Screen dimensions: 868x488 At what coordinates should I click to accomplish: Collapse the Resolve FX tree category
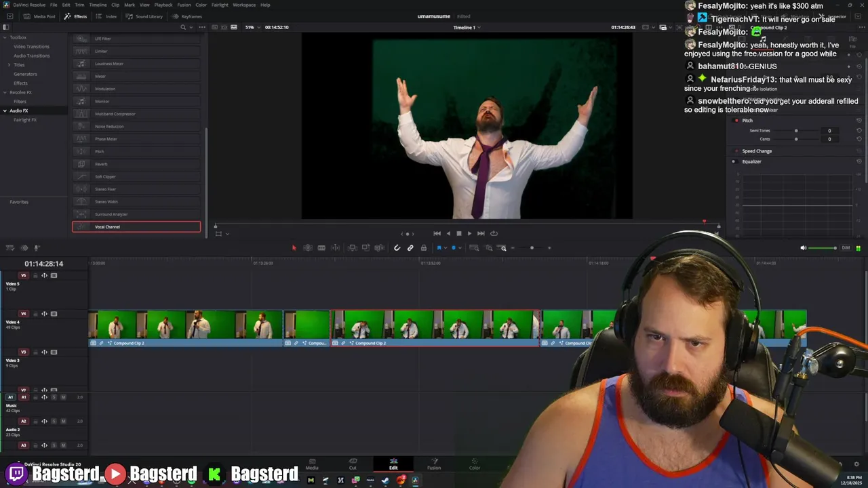(x=5, y=92)
